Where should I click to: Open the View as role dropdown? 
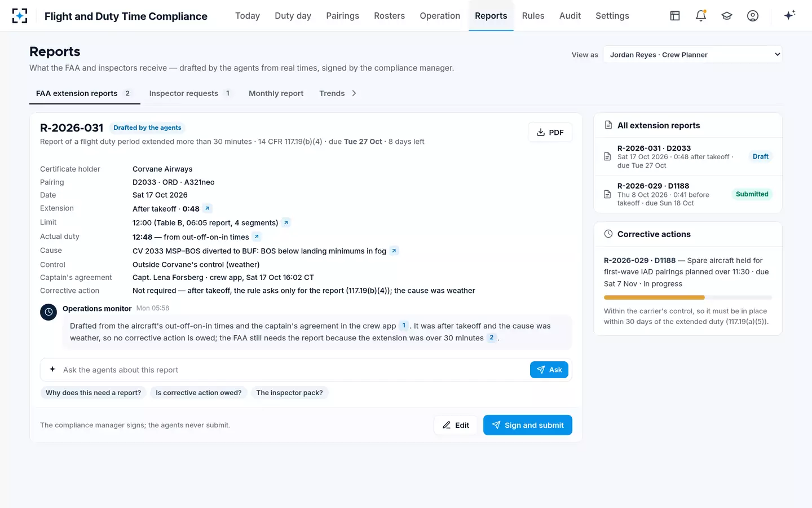pyautogui.click(x=692, y=55)
